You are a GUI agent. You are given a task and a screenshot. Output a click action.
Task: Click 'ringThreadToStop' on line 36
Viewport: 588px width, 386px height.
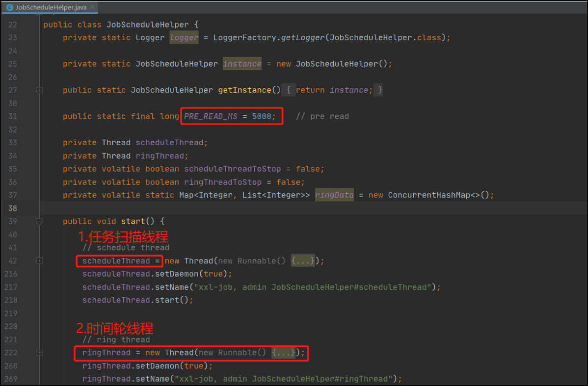coord(223,182)
